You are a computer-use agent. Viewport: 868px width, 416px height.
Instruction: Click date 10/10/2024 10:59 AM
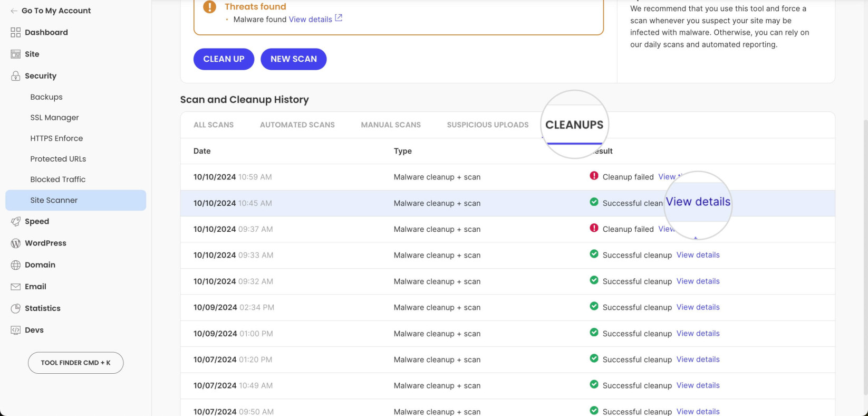233,177
